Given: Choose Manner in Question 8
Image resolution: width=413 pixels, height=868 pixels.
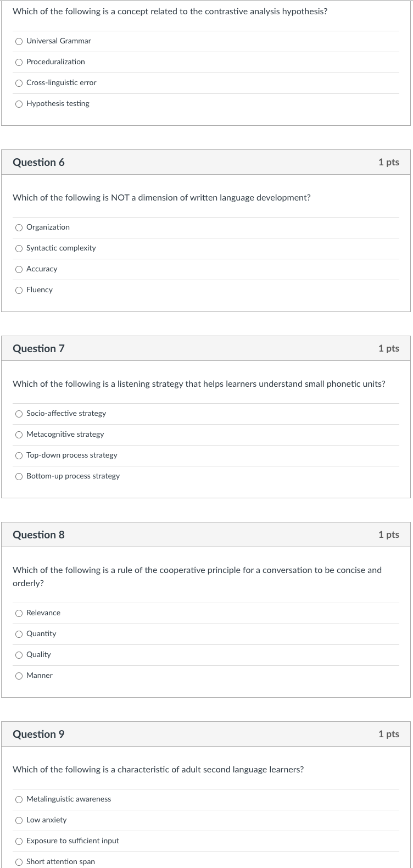Looking at the screenshot, I should click(19, 676).
